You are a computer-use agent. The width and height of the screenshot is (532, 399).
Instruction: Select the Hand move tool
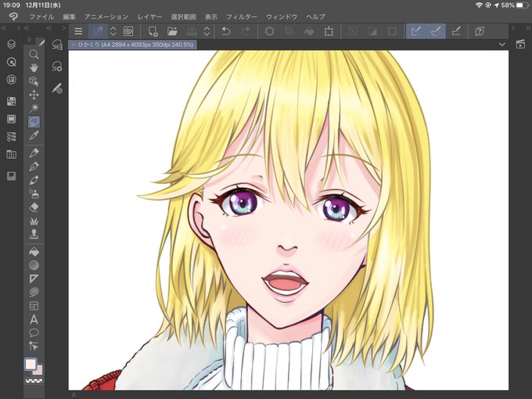(x=34, y=68)
